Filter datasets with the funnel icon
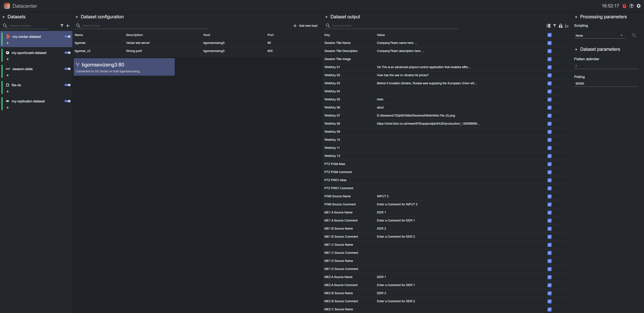Screen dimensions: 644x313 [x=62, y=26]
